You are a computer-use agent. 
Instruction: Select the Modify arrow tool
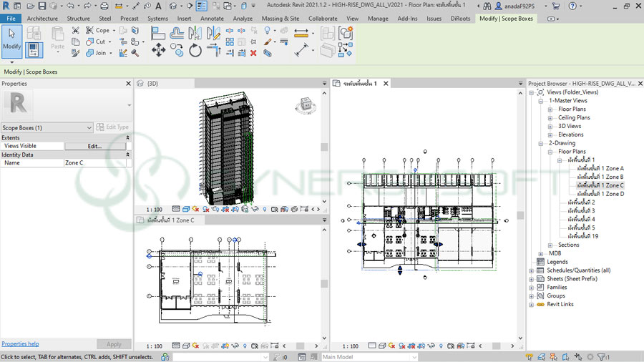pos(12,39)
